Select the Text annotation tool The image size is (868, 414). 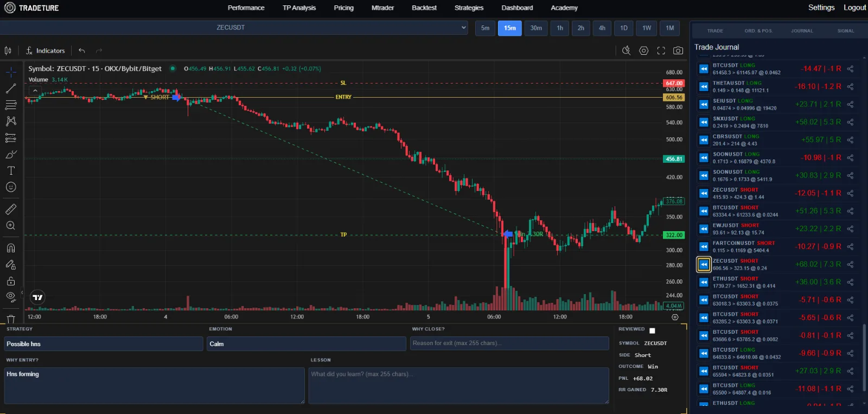tap(11, 170)
